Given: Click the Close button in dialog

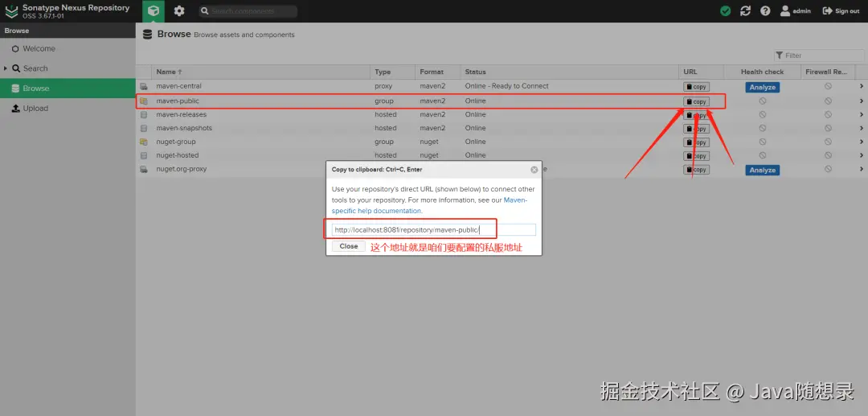Looking at the screenshot, I should pyautogui.click(x=349, y=246).
